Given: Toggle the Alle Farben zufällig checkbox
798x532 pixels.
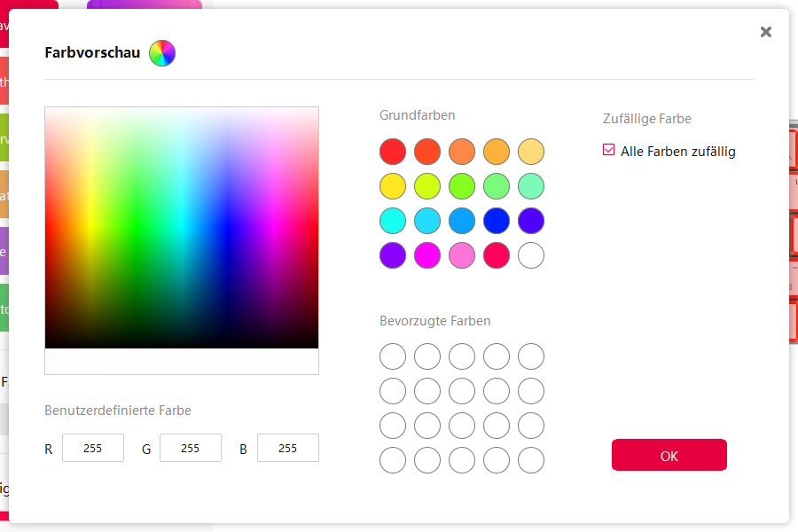Looking at the screenshot, I should tap(609, 151).
